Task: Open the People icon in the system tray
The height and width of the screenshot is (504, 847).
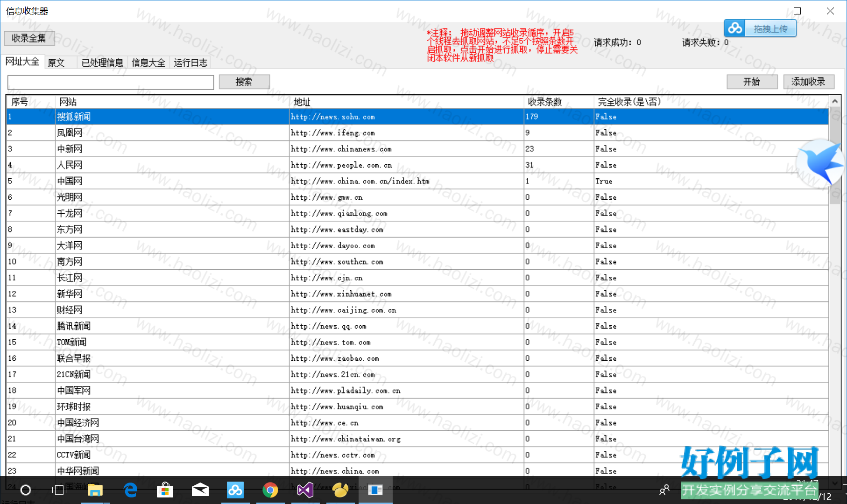Action: tap(664, 490)
